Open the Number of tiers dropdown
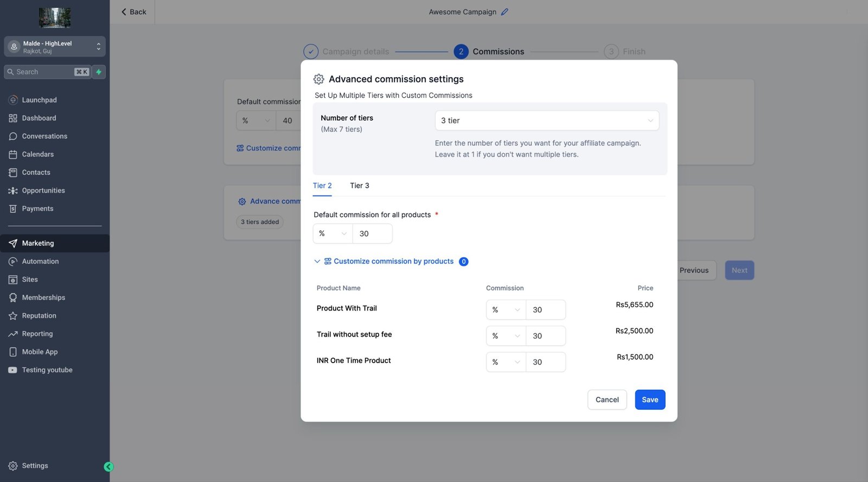 pyautogui.click(x=546, y=120)
